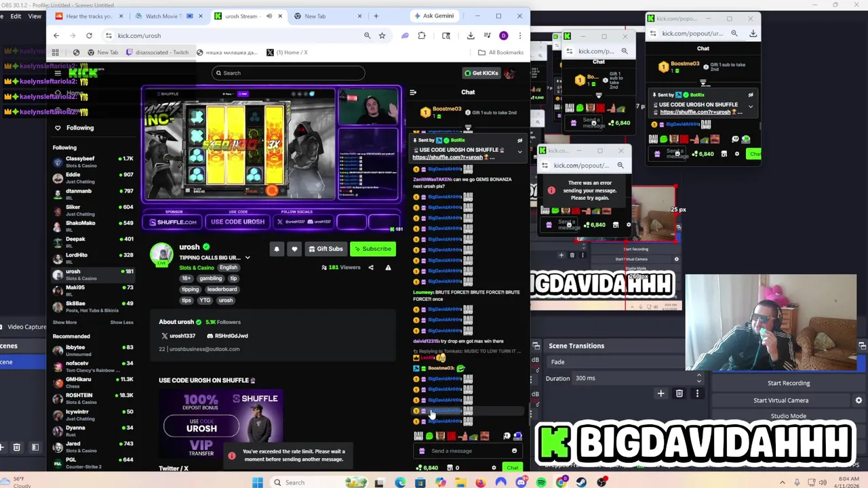The width and height of the screenshot is (868, 488).
Task: Click the green Subscribe button
Action: [372, 249]
